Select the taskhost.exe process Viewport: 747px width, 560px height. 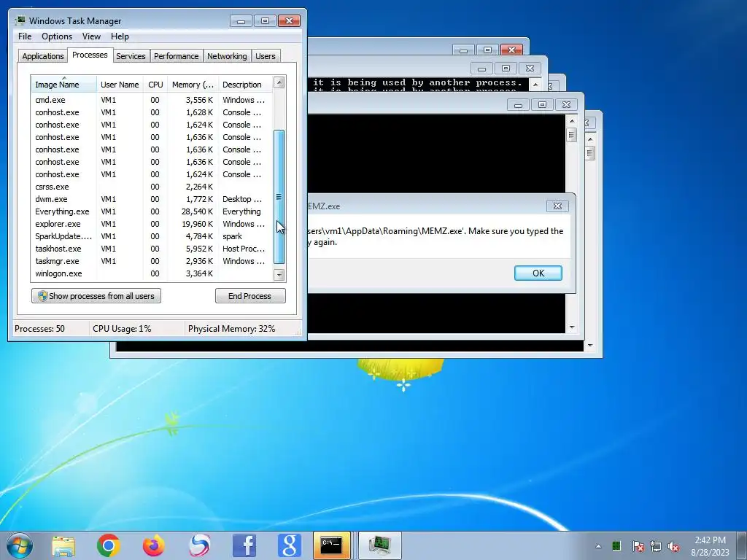pos(152,249)
